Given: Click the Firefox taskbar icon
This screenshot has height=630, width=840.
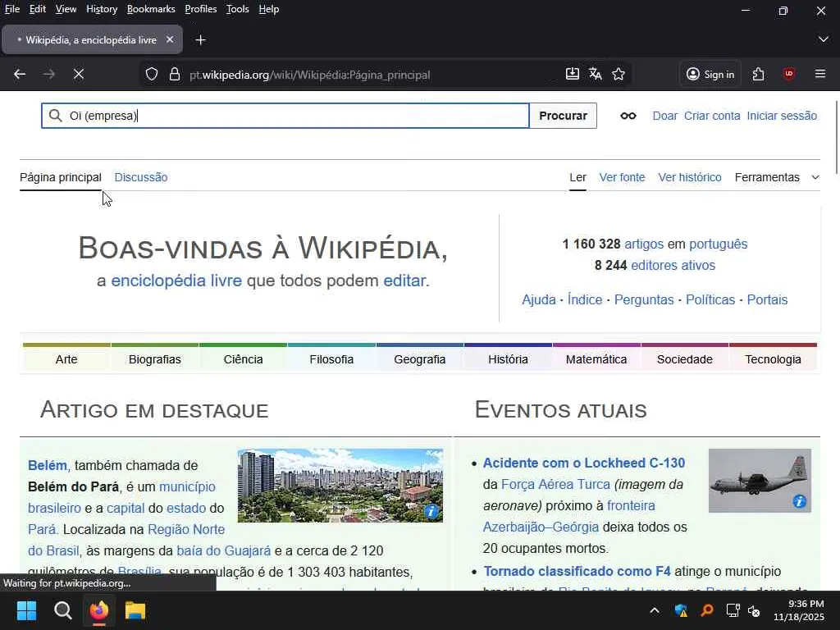Looking at the screenshot, I should click(x=98, y=610).
